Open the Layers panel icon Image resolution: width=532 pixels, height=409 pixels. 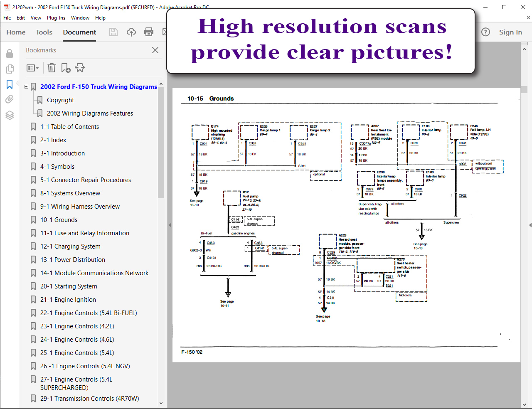click(10, 115)
